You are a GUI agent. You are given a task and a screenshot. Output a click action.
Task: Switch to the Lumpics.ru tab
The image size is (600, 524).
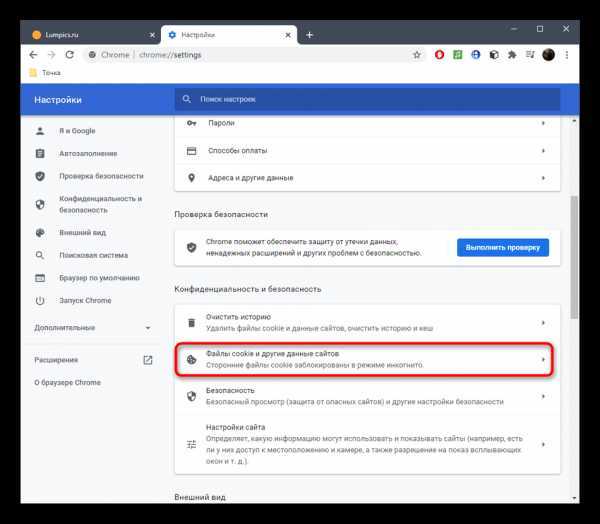(x=91, y=35)
